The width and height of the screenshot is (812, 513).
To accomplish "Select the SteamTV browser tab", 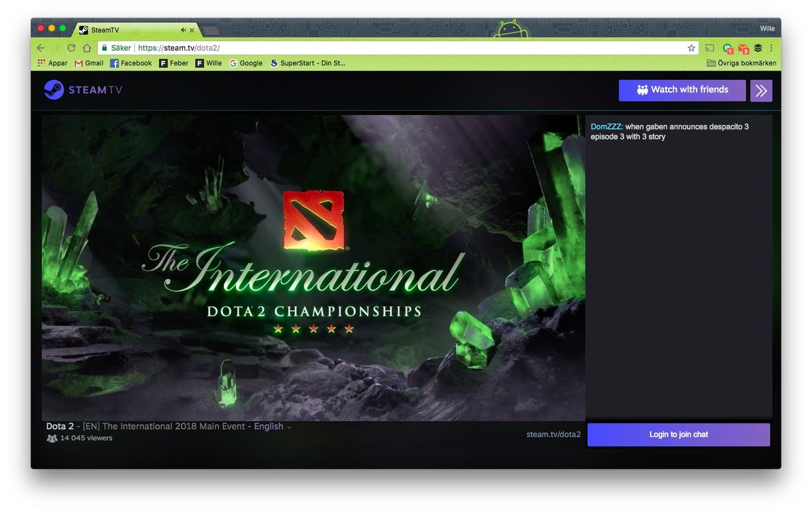I will click(x=136, y=30).
